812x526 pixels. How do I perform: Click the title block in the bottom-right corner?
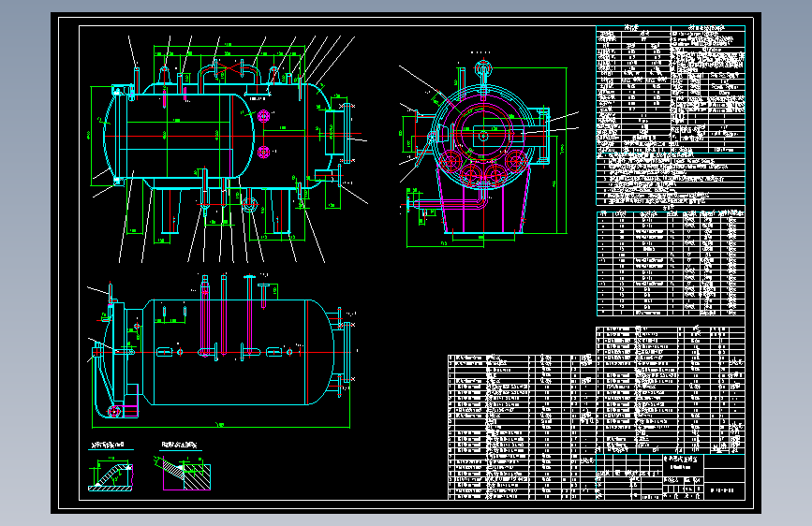pos(671,476)
